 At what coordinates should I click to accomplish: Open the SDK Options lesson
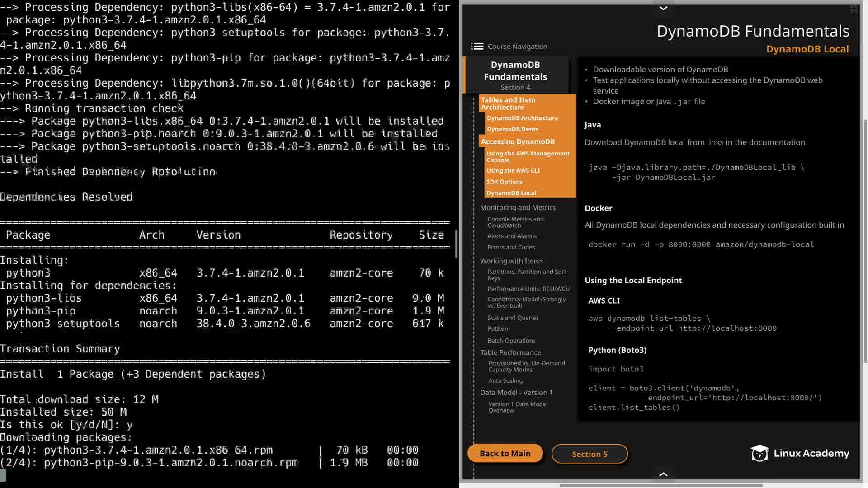(x=505, y=182)
